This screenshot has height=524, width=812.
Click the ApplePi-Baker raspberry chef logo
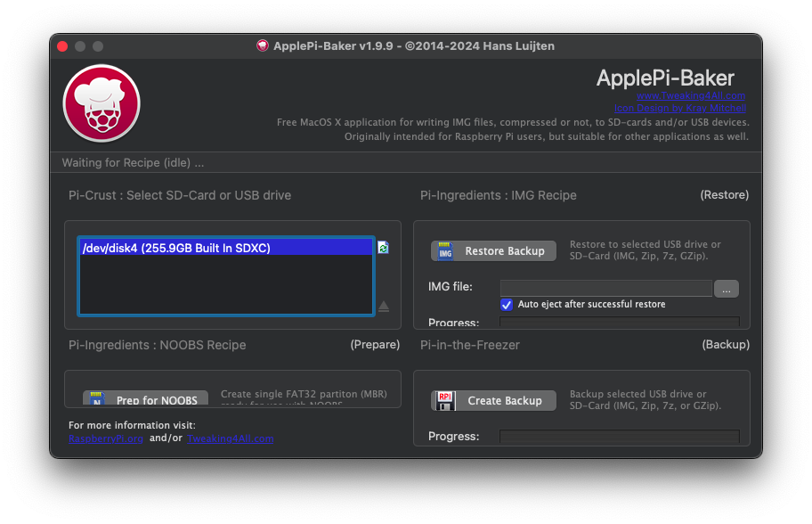click(101, 102)
